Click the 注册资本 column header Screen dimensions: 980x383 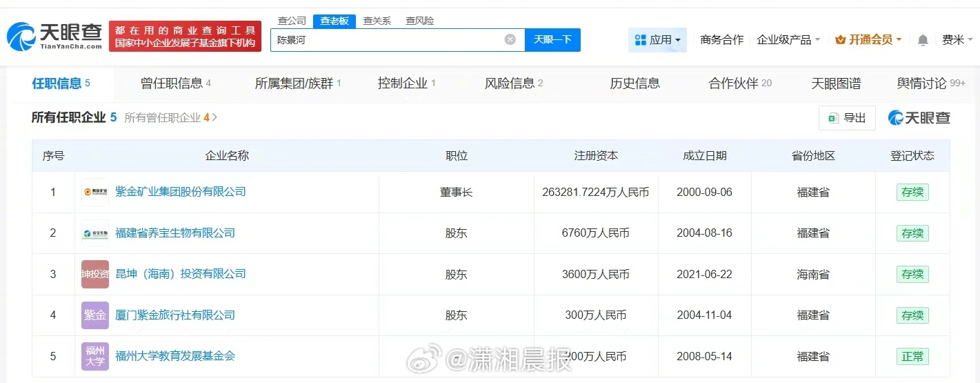tap(596, 156)
